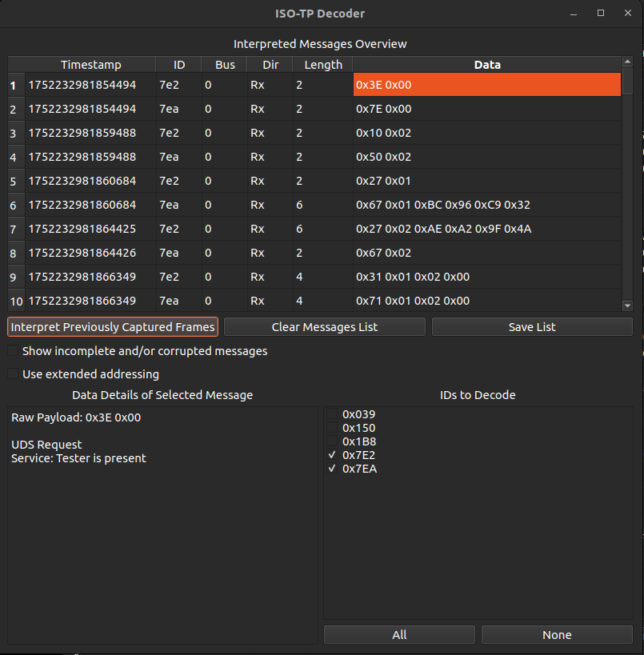644x655 pixels.
Task: Click the Save List button
Action: click(x=532, y=327)
